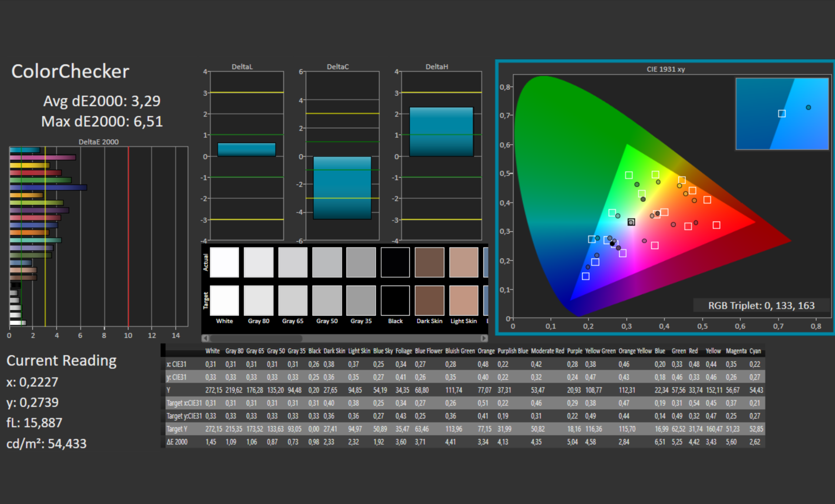
Task: Click the DeltaL bar chart
Action: coord(247,149)
